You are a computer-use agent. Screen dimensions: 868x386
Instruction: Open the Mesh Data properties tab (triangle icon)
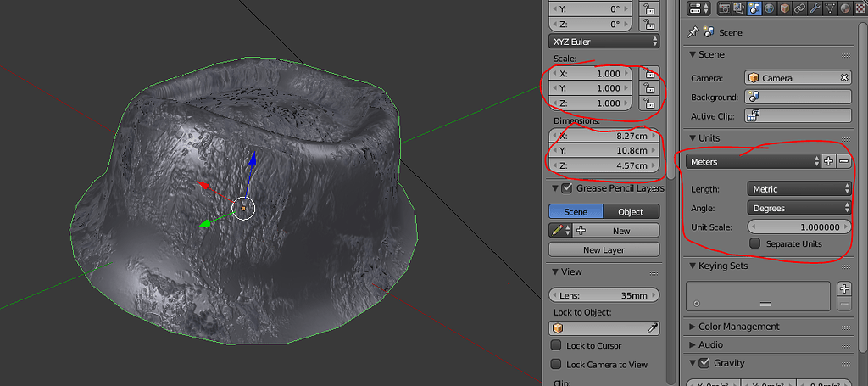click(830, 8)
